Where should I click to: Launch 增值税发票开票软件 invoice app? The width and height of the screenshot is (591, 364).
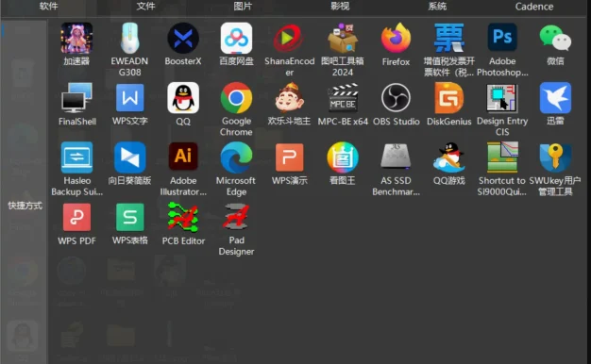[x=448, y=38]
